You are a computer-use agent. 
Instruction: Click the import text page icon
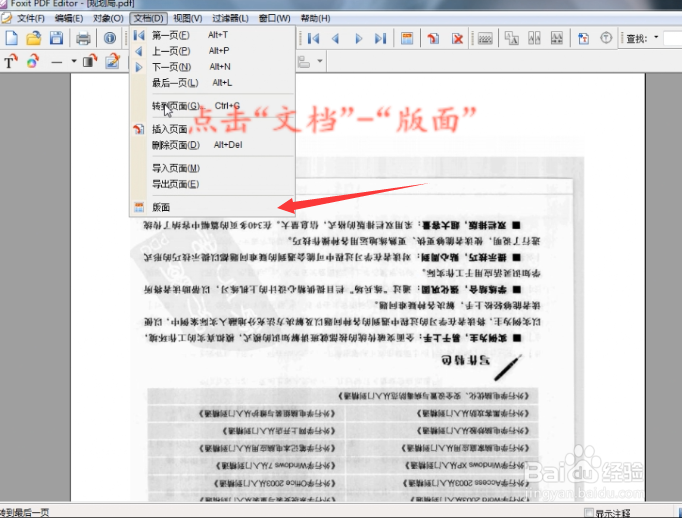tap(583, 38)
